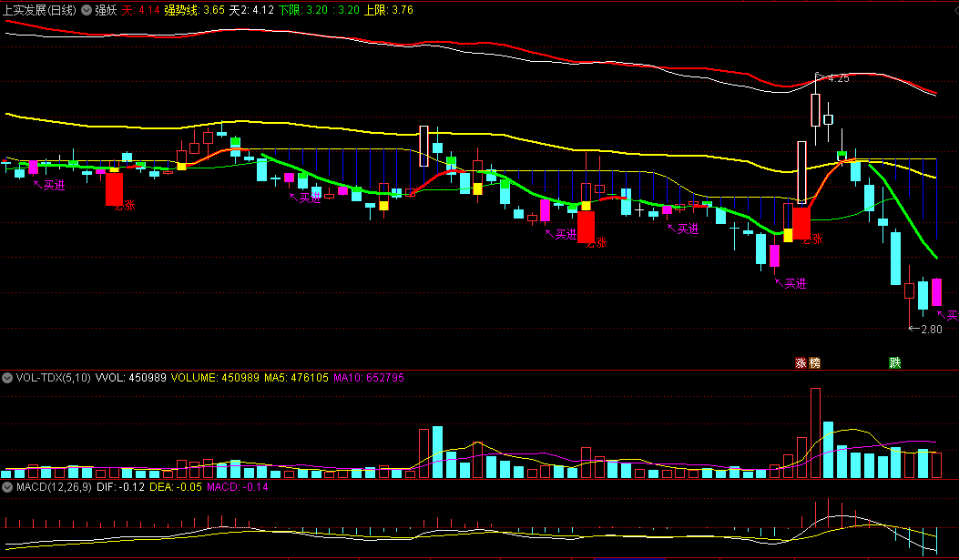Click the orange 榜 event marker icon
This screenshot has width=959, height=560.
coord(814,363)
